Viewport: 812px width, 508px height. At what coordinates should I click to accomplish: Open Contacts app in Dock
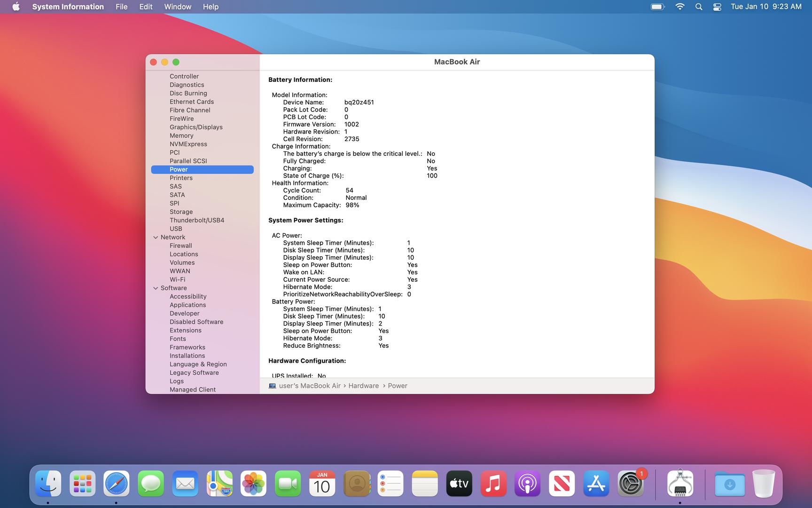tap(357, 484)
